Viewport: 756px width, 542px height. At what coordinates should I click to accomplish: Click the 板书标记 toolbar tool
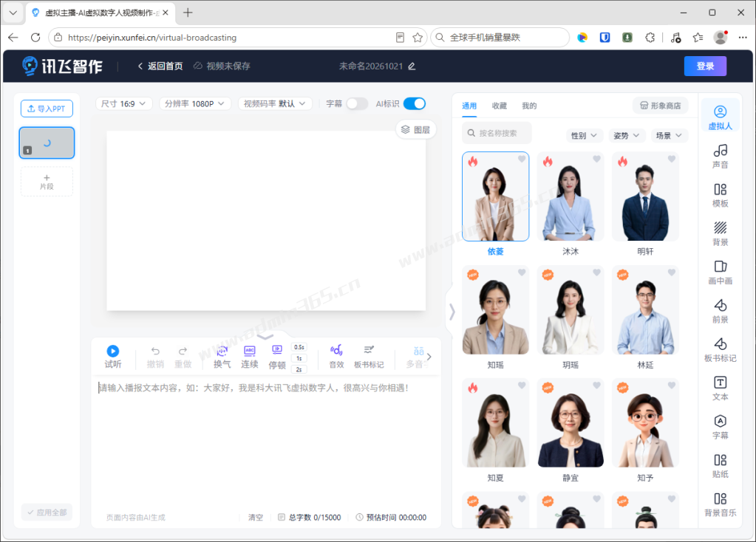[369, 357]
